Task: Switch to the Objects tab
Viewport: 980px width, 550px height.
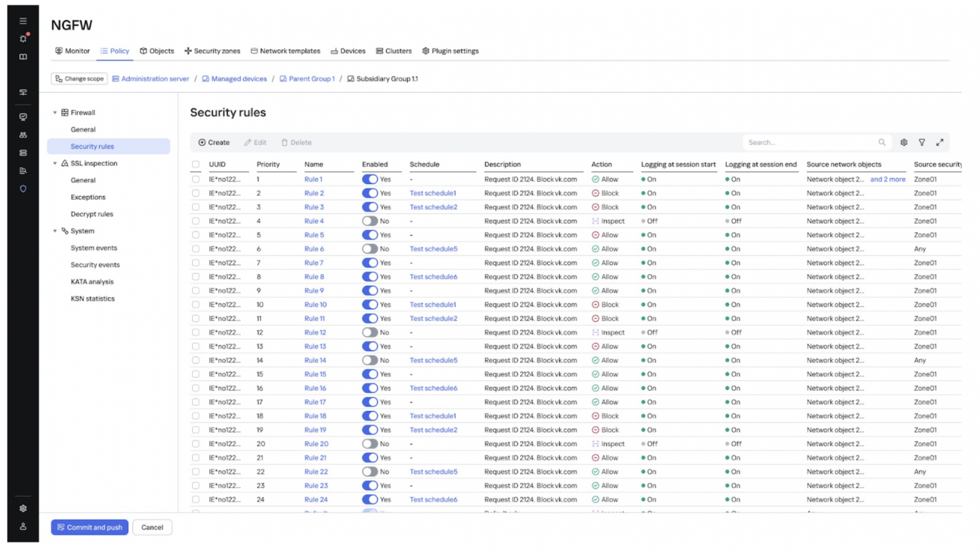Action: tap(157, 51)
